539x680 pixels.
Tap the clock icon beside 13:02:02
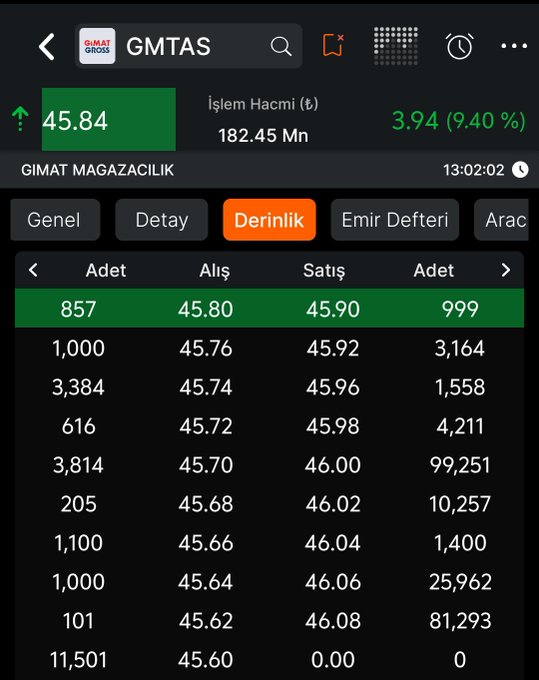[520, 170]
